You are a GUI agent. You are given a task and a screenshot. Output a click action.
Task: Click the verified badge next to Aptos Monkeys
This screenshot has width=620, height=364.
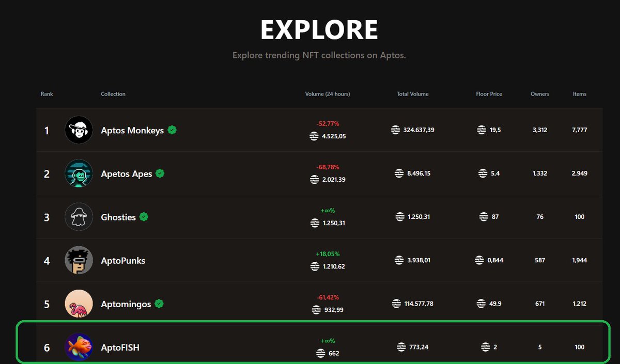172,130
